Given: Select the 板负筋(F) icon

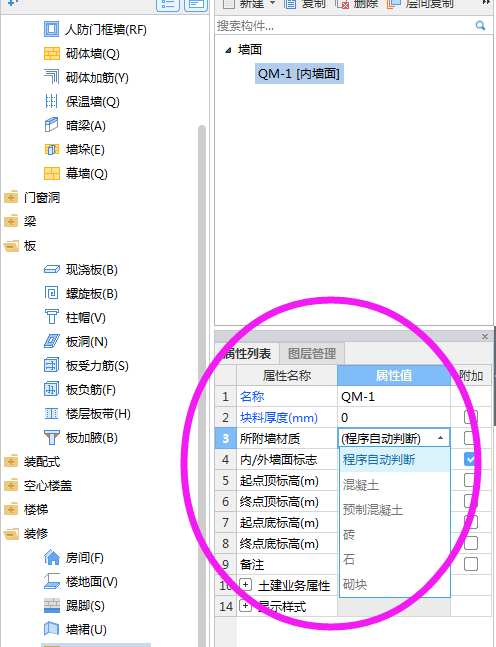Looking at the screenshot, I should [x=51, y=389].
